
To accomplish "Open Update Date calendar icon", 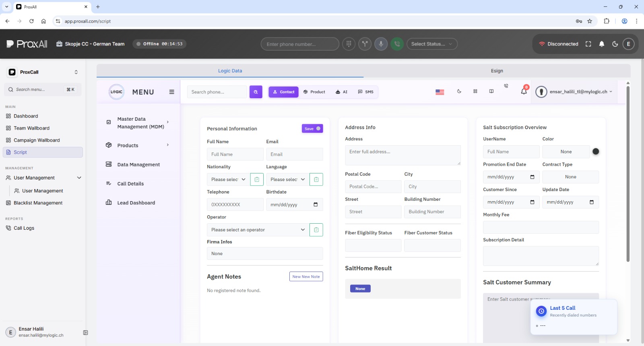I will point(592,202).
